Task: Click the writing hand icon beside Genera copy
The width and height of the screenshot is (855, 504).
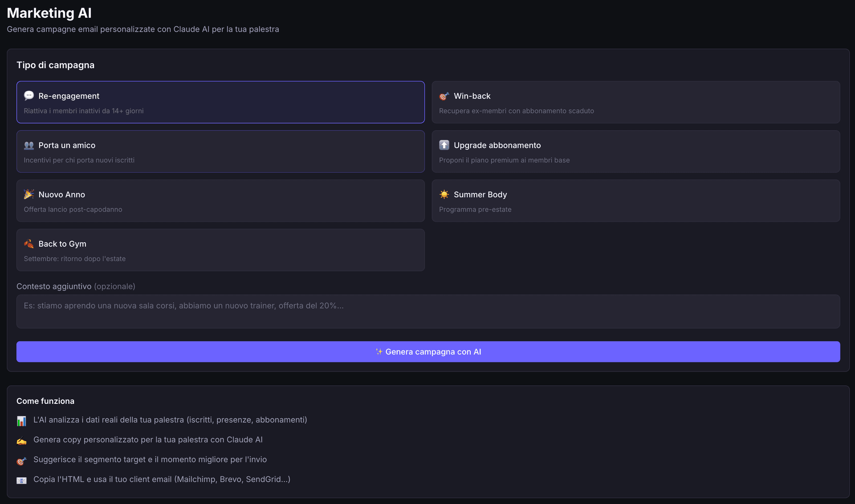Action: [21, 441]
